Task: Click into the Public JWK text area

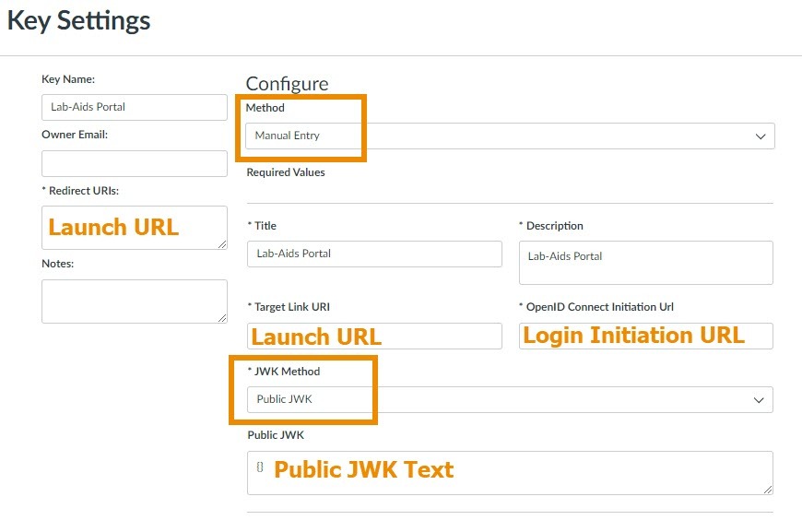Action: coord(509,473)
